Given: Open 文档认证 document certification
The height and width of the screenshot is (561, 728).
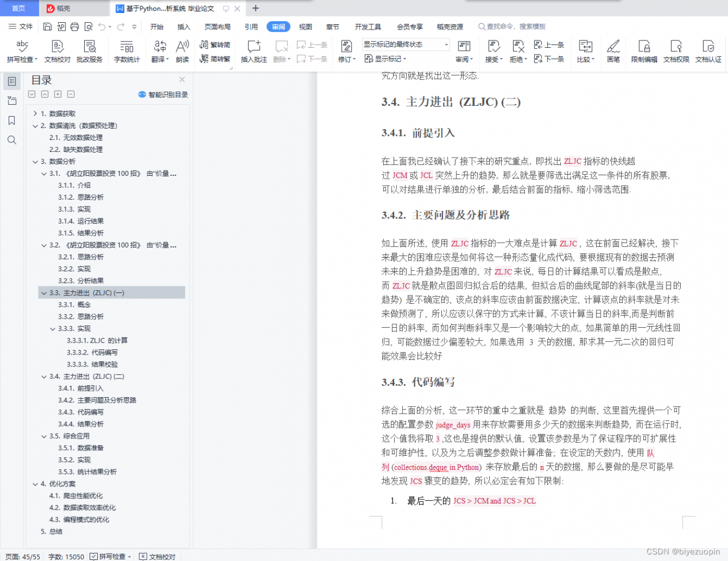Looking at the screenshot, I should (708, 50).
